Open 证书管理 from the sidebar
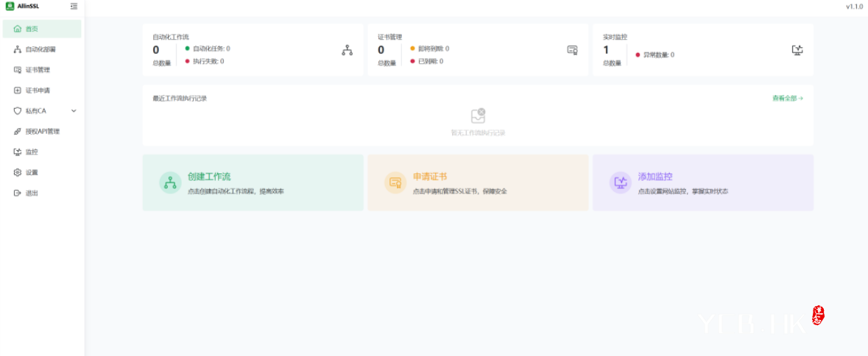This screenshot has height=356, width=868. pyautogui.click(x=37, y=70)
